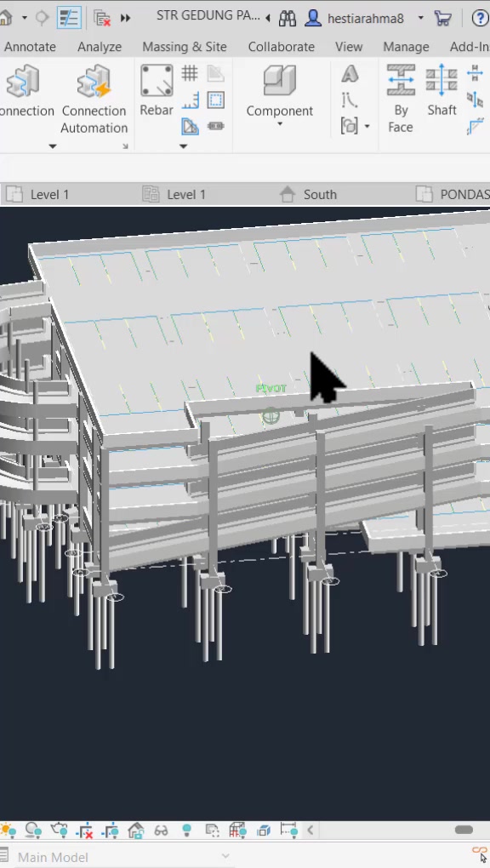
Task: Open the Model Group dropdown arrow
Action: (367, 127)
